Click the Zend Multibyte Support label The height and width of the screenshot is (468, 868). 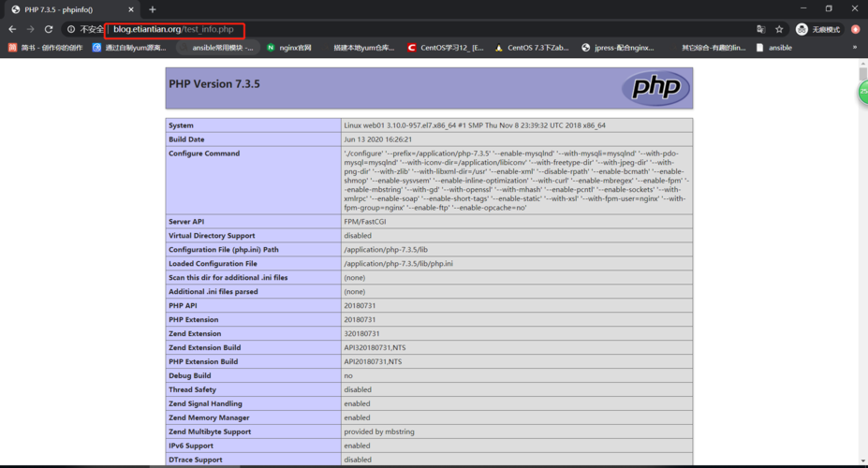210,431
